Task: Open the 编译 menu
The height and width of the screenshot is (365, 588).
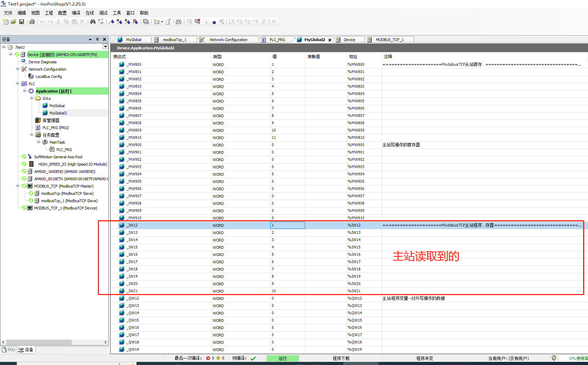Action: click(x=76, y=13)
